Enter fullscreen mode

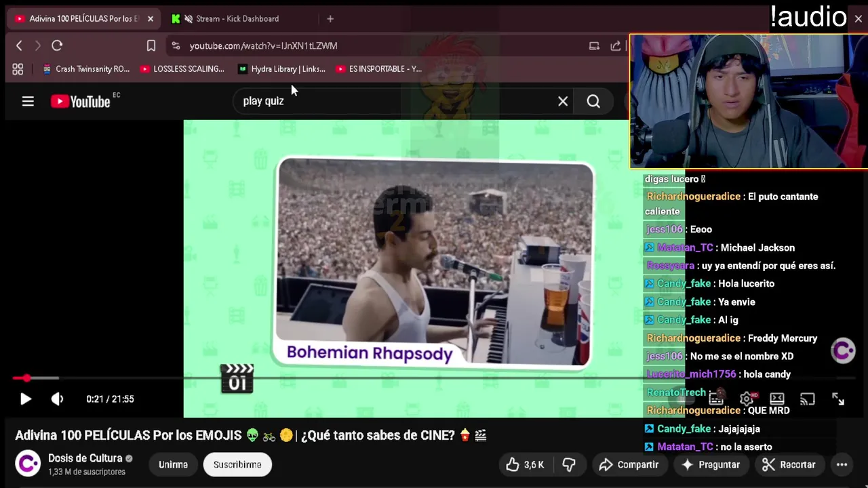coord(838,399)
